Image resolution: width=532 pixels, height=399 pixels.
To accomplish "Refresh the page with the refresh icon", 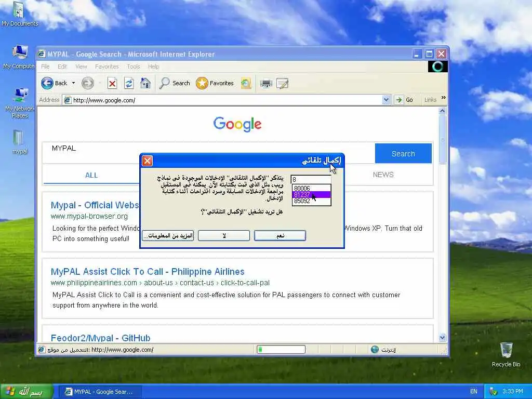I will 129,83.
